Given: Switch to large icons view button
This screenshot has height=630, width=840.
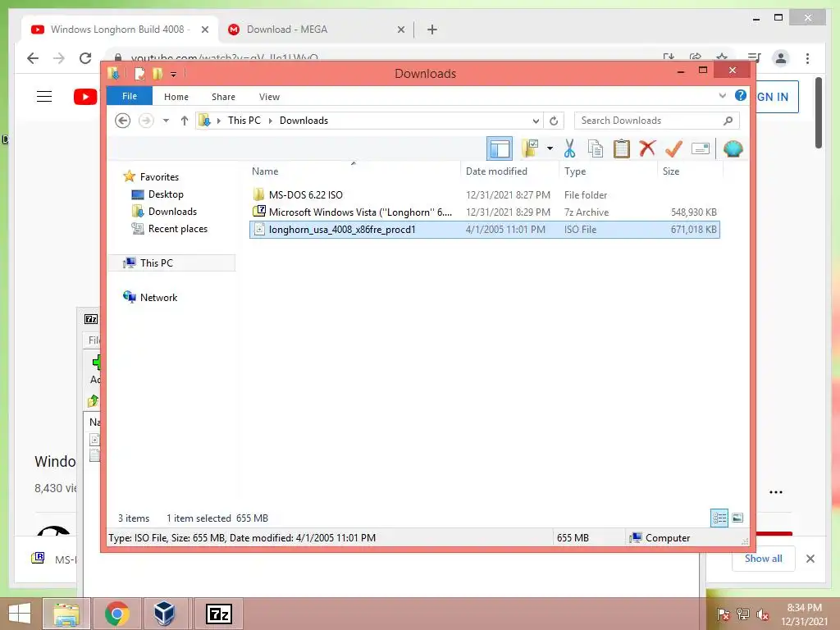Looking at the screenshot, I should pos(737,518).
